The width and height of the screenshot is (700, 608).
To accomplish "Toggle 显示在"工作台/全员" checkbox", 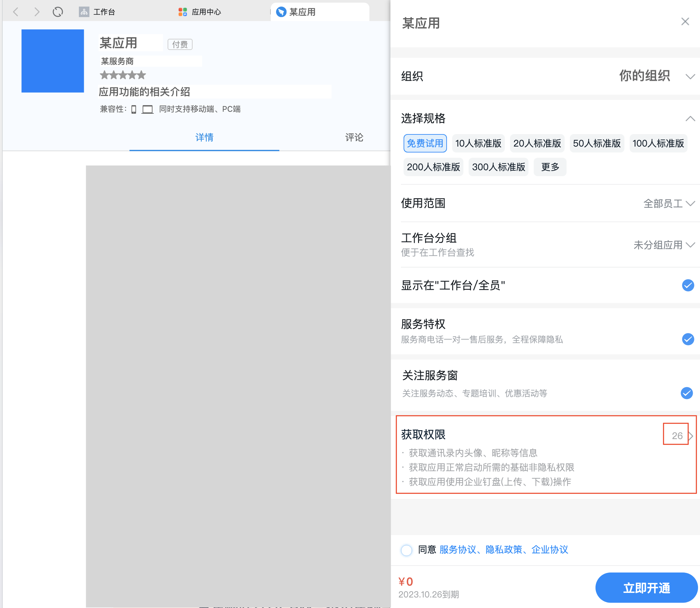I will (x=688, y=285).
